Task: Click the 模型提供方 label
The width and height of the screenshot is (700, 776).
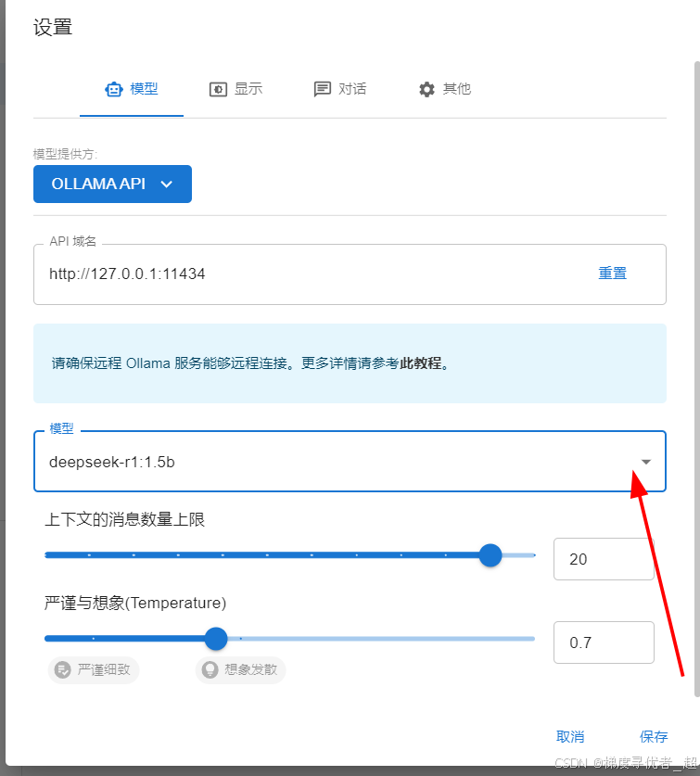Action: click(x=65, y=155)
